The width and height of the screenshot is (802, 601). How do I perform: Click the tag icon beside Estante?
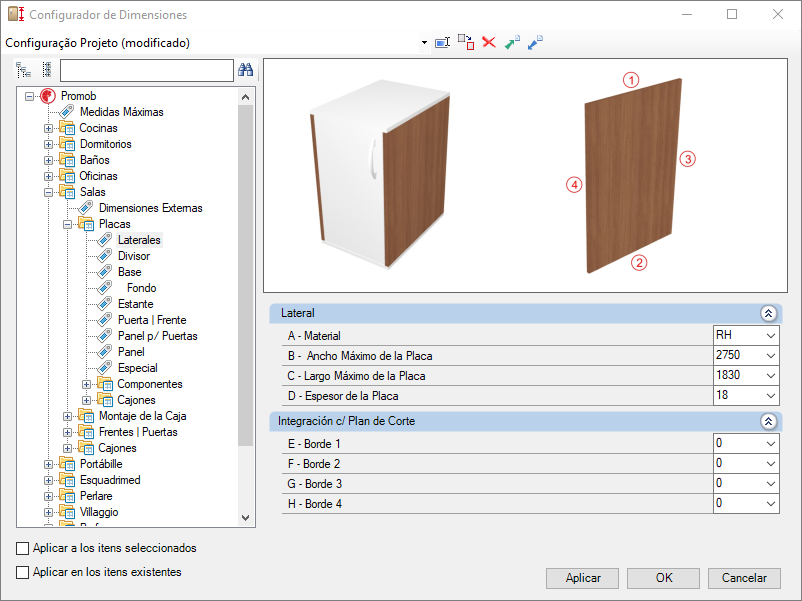pos(105,304)
